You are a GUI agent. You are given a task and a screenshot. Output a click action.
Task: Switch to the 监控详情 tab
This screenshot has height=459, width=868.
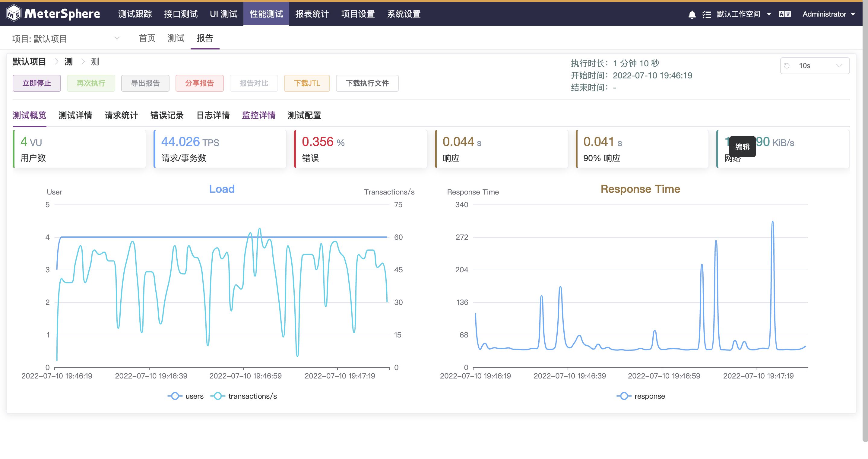[x=258, y=116]
